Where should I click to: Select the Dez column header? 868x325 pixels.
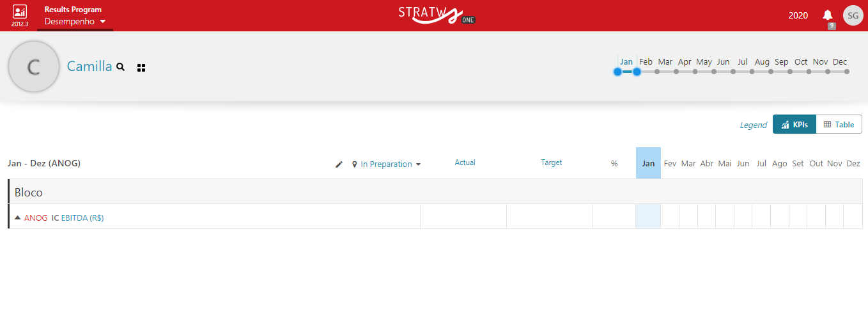[853, 164]
